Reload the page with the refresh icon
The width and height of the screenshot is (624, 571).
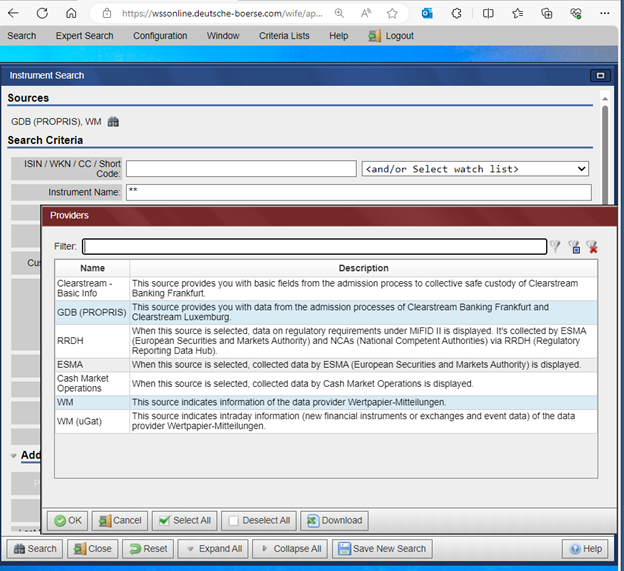(x=42, y=13)
